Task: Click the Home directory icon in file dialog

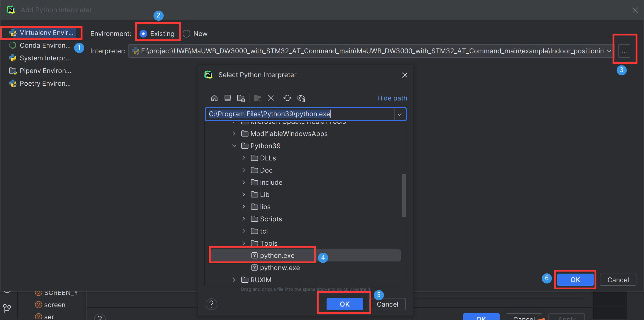Action: 214,98
